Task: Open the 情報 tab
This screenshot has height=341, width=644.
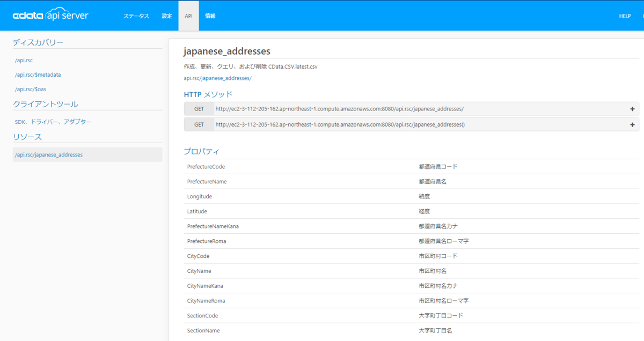Action: (210, 16)
